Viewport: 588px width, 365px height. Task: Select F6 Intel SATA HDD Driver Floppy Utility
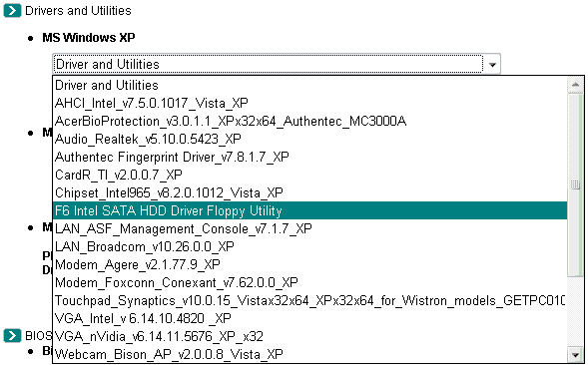point(309,210)
